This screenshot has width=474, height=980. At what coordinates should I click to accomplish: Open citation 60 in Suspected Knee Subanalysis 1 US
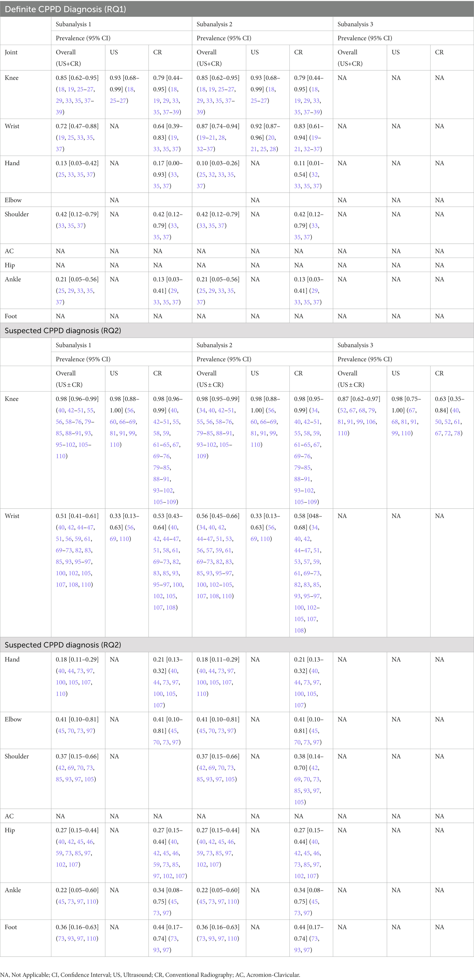[x=113, y=422]
